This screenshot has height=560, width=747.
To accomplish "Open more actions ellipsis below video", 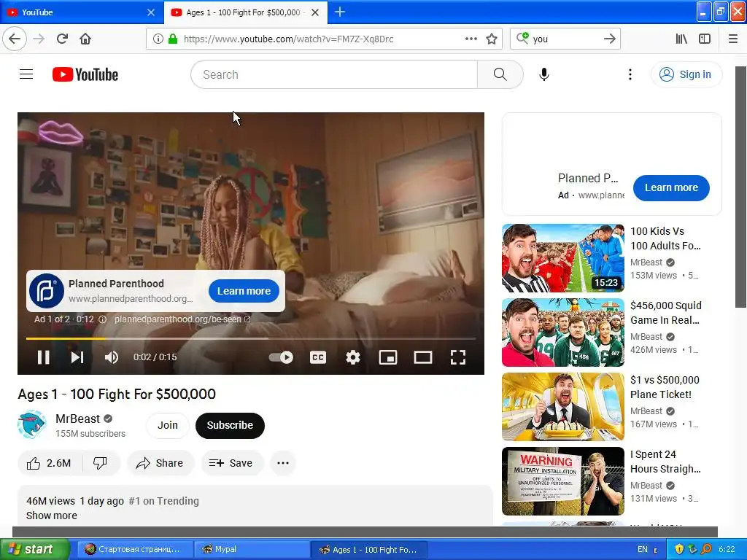I will click(x=283, y=463).
